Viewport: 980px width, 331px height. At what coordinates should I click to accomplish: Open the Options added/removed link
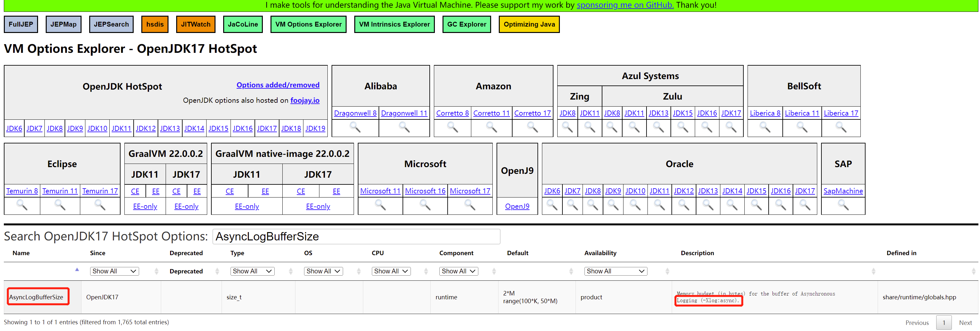click(278, 85)
